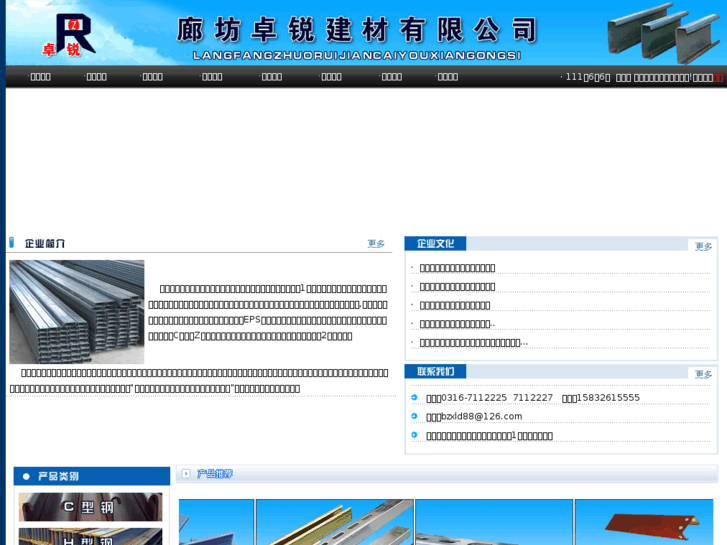Viewport: 727px width, 545px height.
Task: Select the 企业文化 tab header
Action: point(435,244)
